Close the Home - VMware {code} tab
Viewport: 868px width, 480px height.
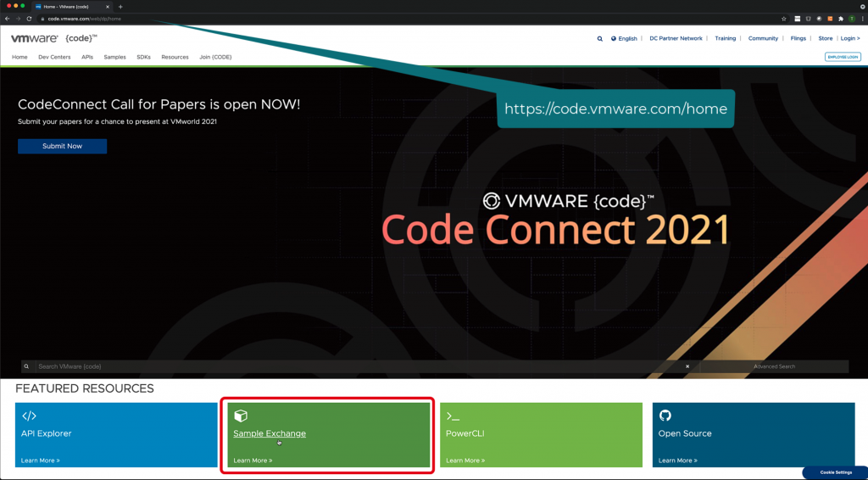pos(108,7)
